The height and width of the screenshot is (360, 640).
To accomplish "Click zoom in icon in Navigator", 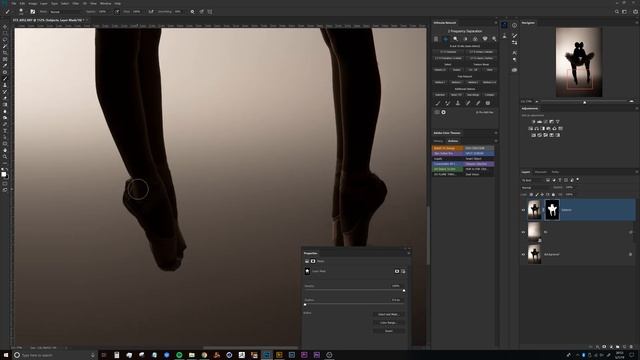I will 631,101.
